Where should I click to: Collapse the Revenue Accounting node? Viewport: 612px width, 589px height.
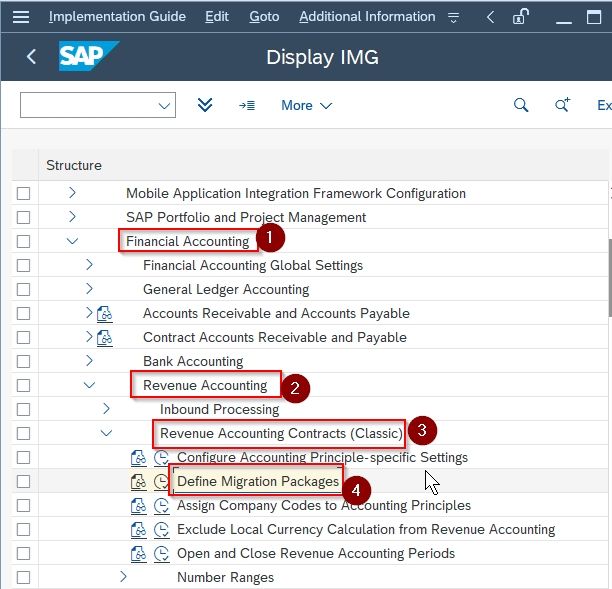(89, 385)
